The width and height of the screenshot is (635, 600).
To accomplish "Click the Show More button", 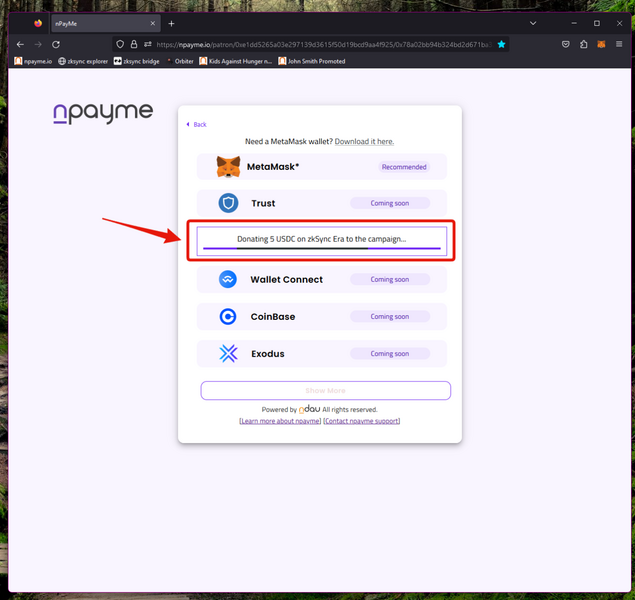I will pos(326,390).
